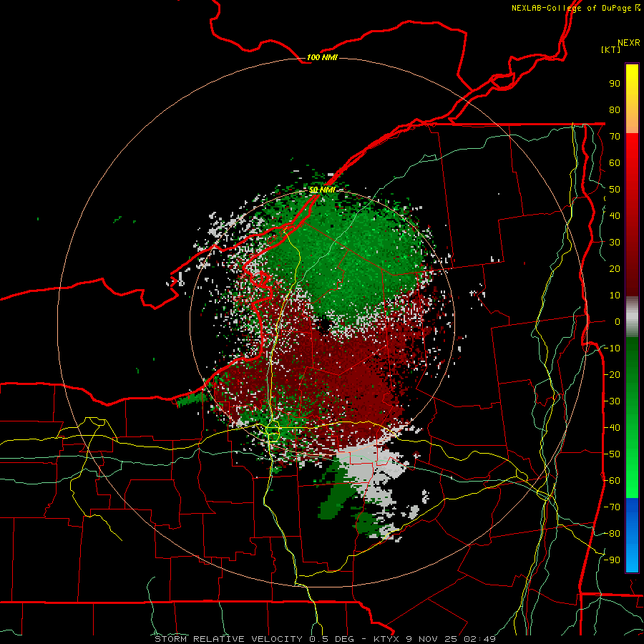Click the -40 value on velocity scale
Image resolution: width=644 pixels, height=644 pixels.
click(x=612, y=428)
